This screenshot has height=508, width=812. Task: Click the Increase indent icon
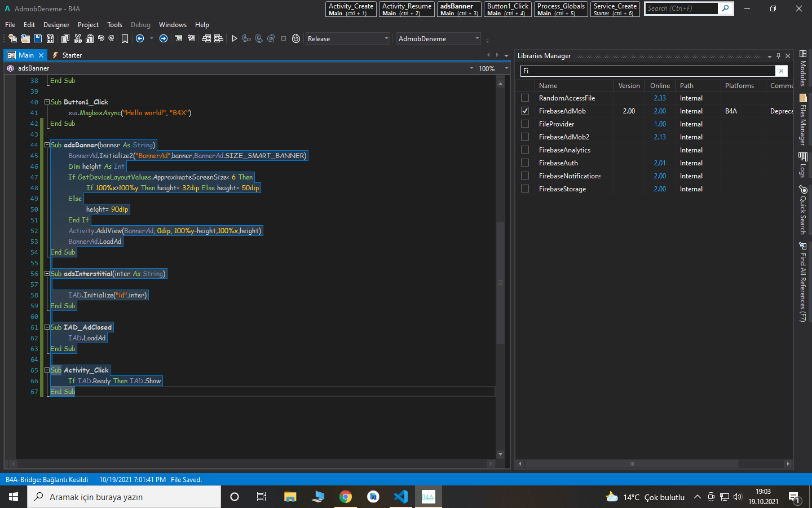(219, 38)
